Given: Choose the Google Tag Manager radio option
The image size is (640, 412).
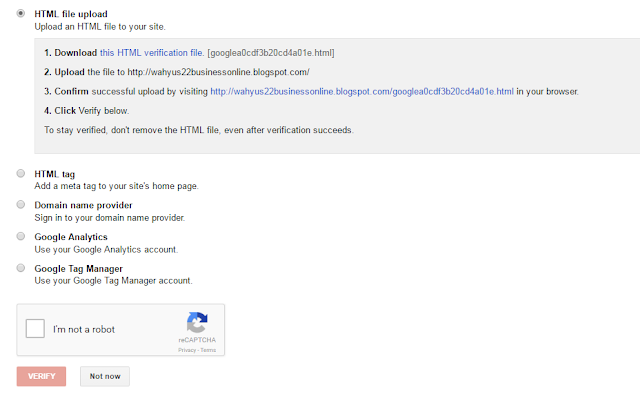Looking at the screenshot, I should click(x=20, y=268).
